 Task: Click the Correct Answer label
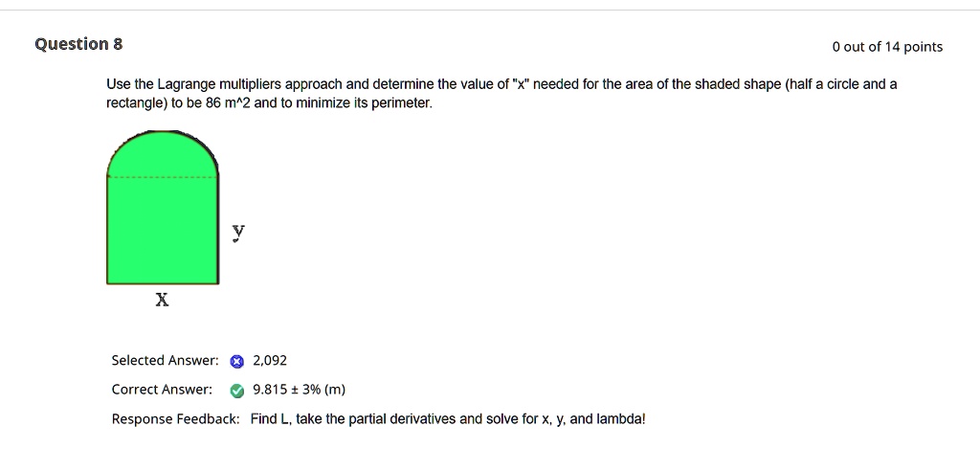point(162,390)
